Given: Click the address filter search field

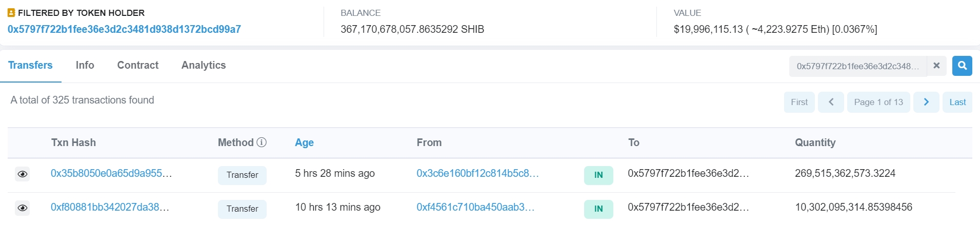Looking at the screenshot, I should point(857,66).
